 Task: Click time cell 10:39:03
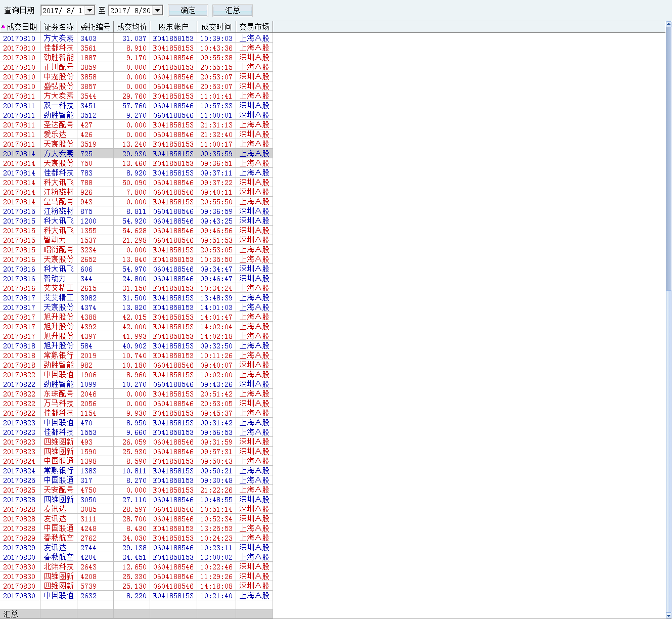click(x=216, y=38)
